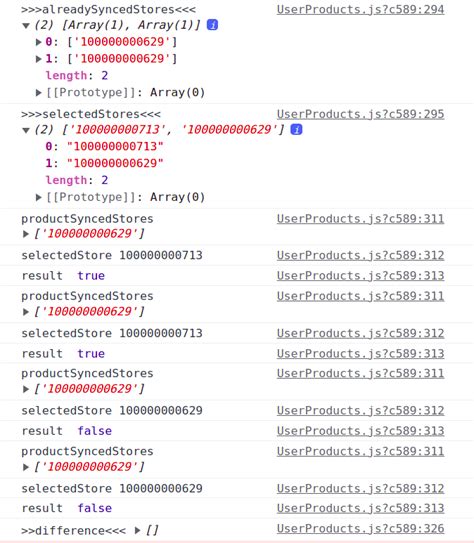Open source link UserProducts.js line 326

pos(360,529)
